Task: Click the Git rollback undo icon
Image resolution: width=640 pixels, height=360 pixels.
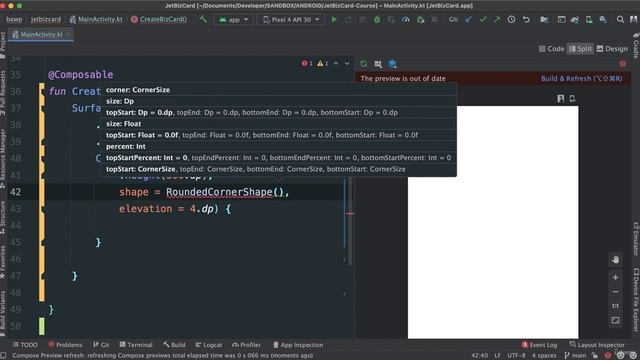Action: pyautogui.click(x=526, y=19)
